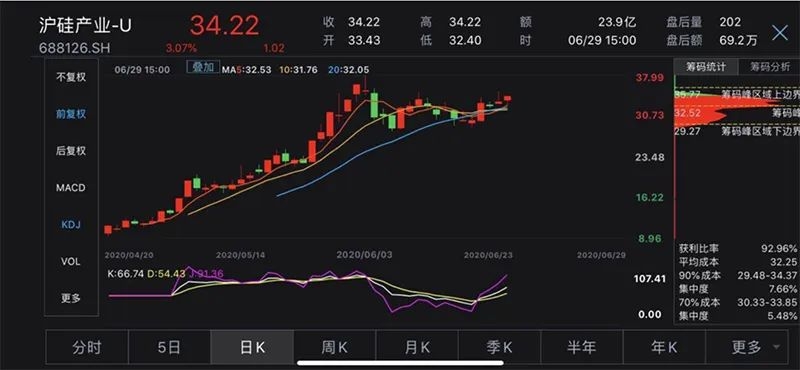Click the stock name 沪硅产业-U
The width and height of the screenshot is (800, 370).
coord(85,26)
